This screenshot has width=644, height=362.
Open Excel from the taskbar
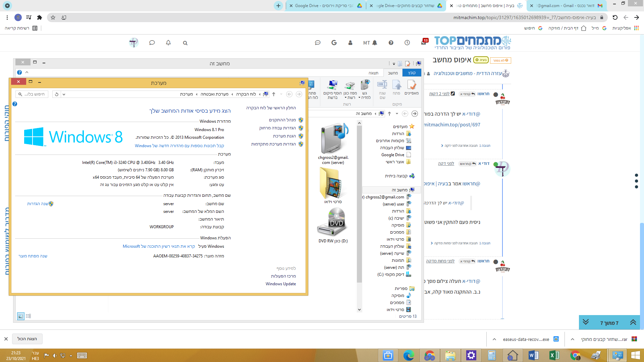click(x=554, y=355)
